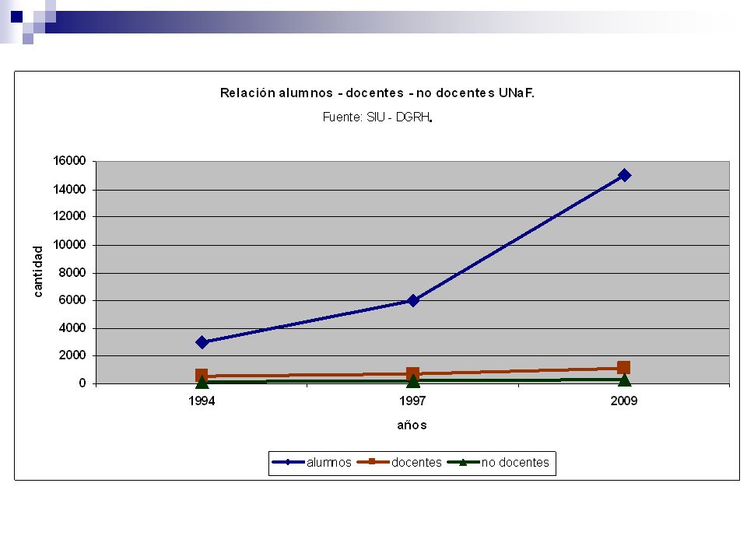747x560 pixels.
Task: Click the alumnos blue diamond marker for 1994
Action: [x=202, y=342]
